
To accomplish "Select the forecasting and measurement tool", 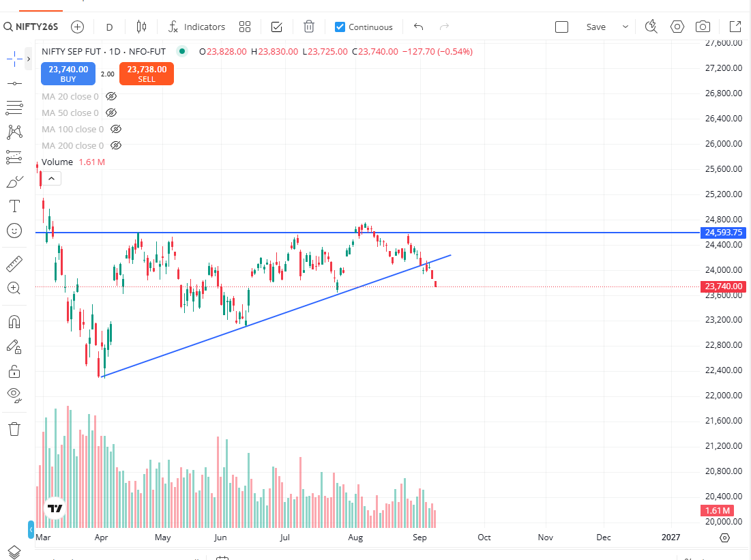I will 14,157.
